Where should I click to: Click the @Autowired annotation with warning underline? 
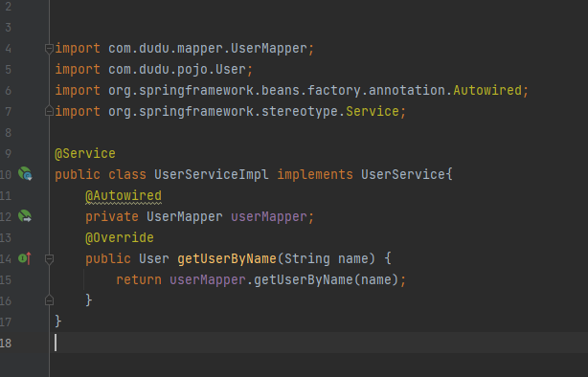(124, 196)
